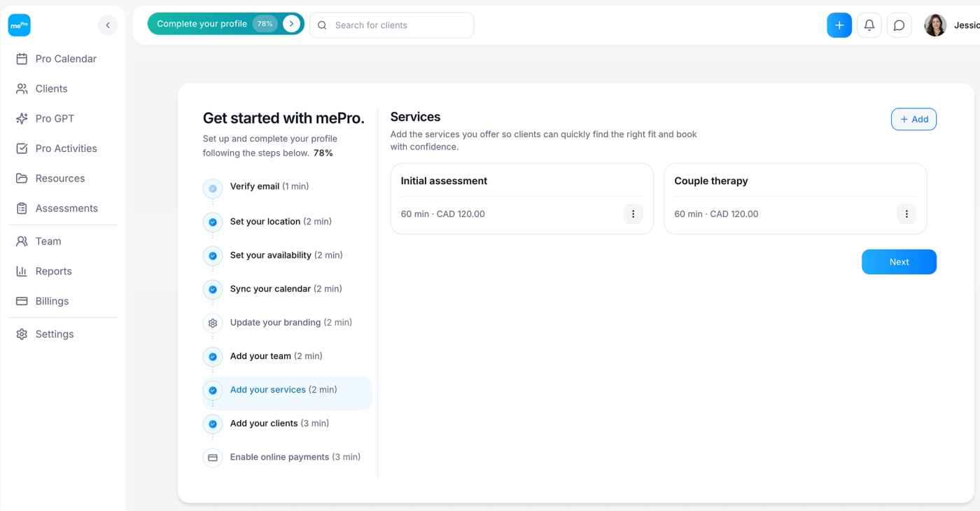
Task: Click Add your clients step checkmark
Action: pyautogui.click(x=213, y=424)
